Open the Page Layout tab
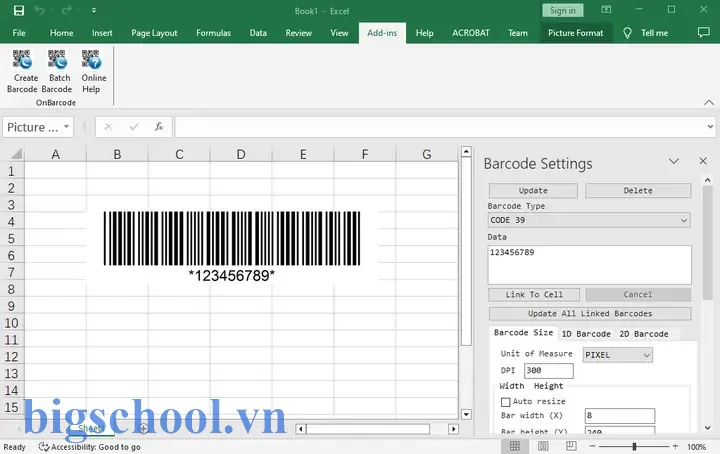This screenshot has height=454, width=720. pyautogui.click(x=154, y=33)
